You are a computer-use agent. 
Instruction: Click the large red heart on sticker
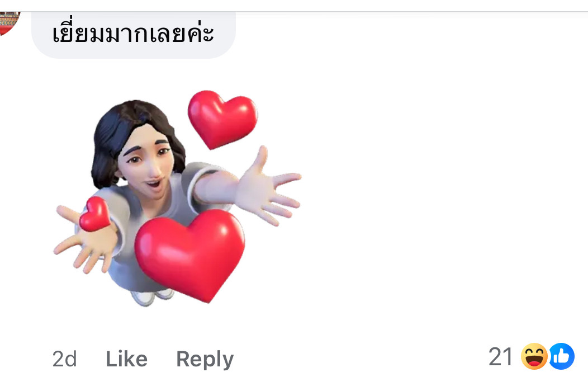coord(190,255)
